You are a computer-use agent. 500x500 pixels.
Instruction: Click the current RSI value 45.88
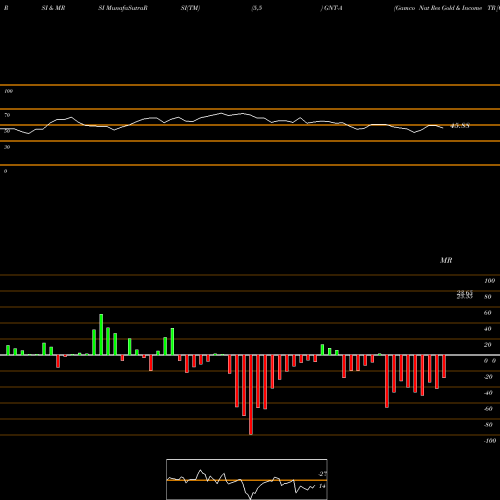tap(460, 126)
